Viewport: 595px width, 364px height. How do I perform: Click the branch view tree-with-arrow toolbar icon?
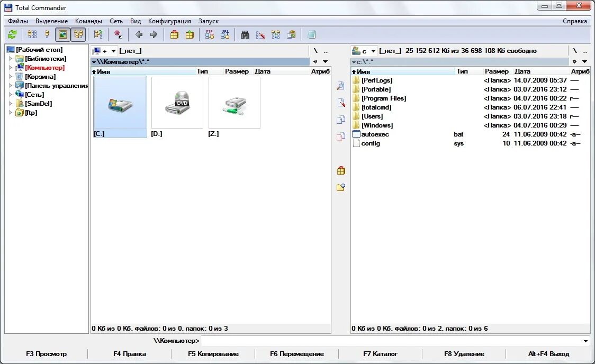pyautogui.click(x=98, y=34)
